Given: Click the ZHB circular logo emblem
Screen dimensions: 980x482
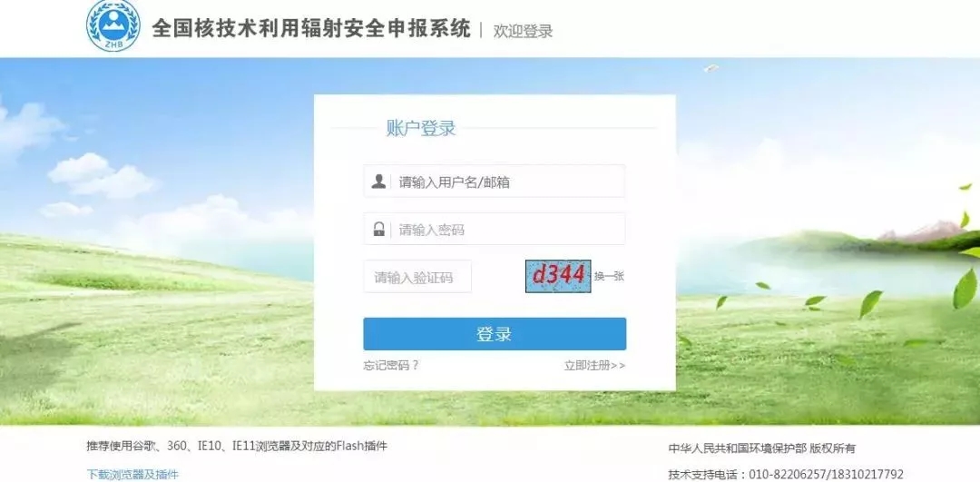Looking at the screenshot, I should (113, 26).
